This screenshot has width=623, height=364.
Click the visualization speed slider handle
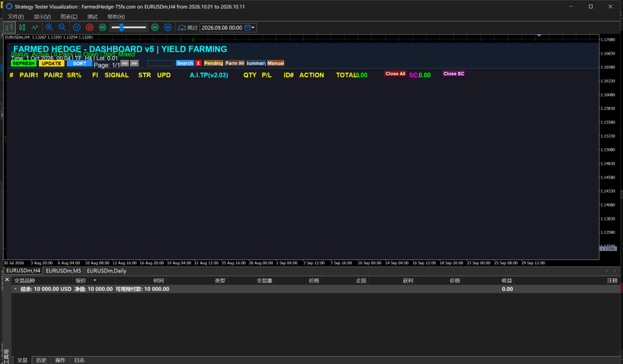tap(122, 27)
